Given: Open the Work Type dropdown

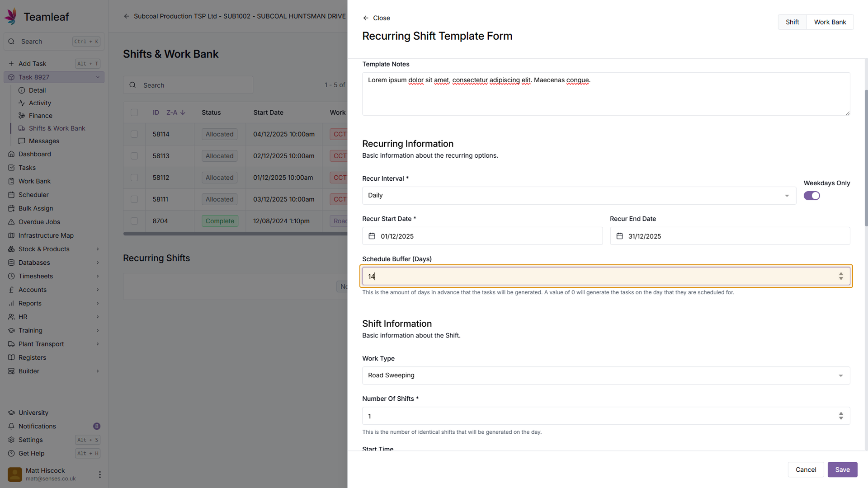Looking at the screenshot, I should [x=606, y=375].
